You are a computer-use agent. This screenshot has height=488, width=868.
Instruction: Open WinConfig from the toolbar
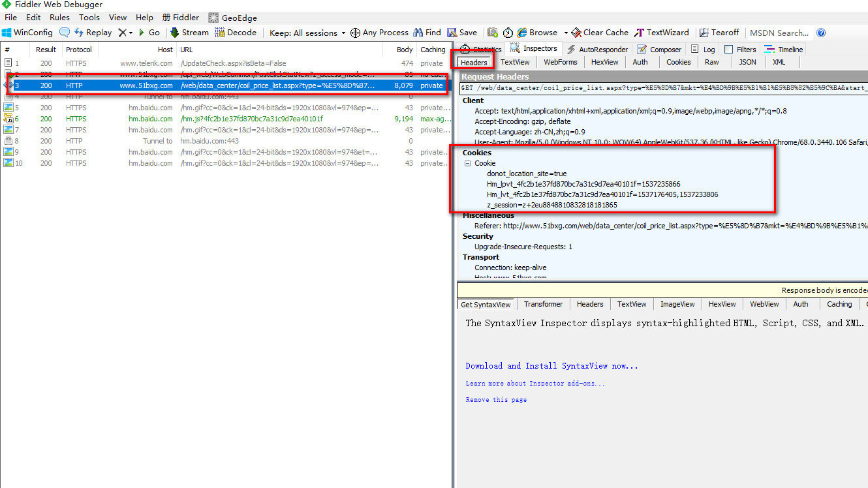point(27,33)
